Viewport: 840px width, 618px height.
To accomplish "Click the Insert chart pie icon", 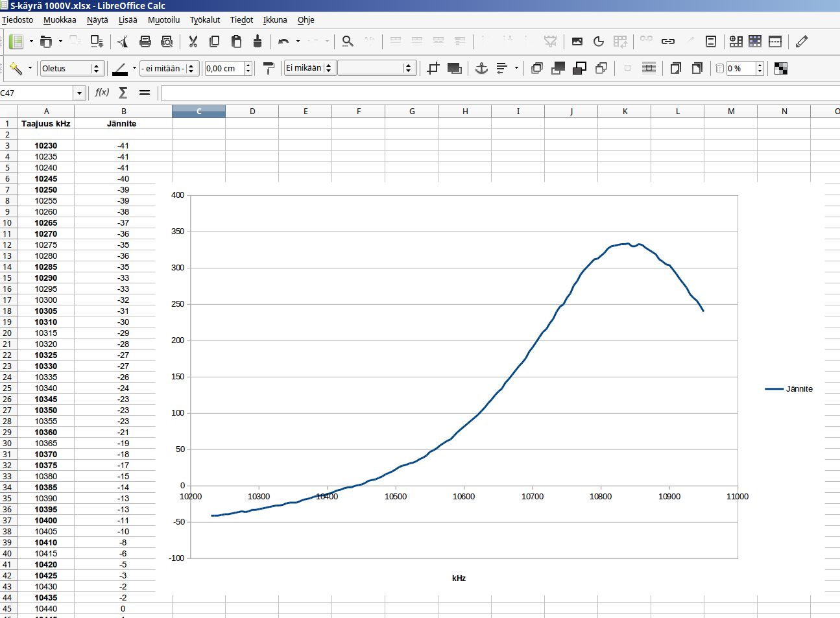I will click(x=598, y=42).
